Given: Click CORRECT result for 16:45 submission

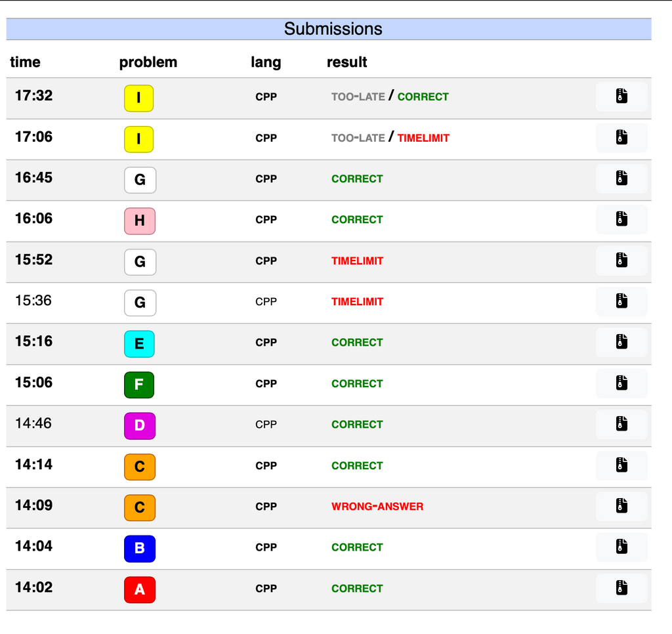Looking at the screenshot, I should [357, 179].
